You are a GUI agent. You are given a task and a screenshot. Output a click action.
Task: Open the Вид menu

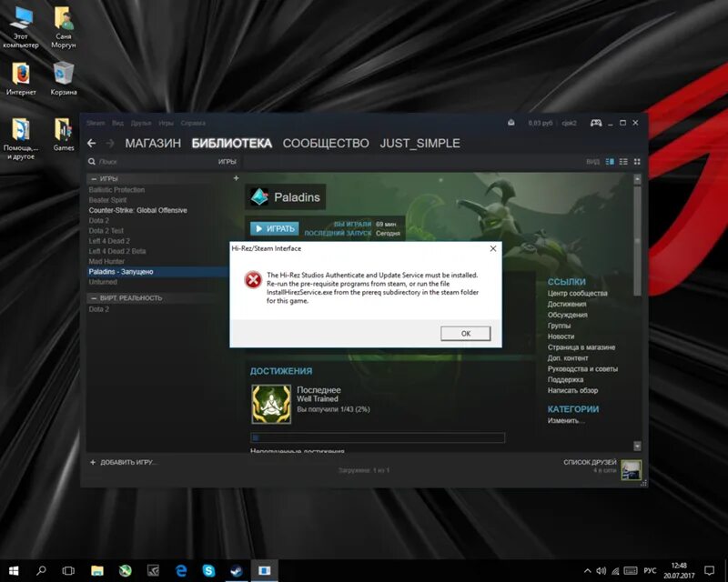(x=118, y=123)
